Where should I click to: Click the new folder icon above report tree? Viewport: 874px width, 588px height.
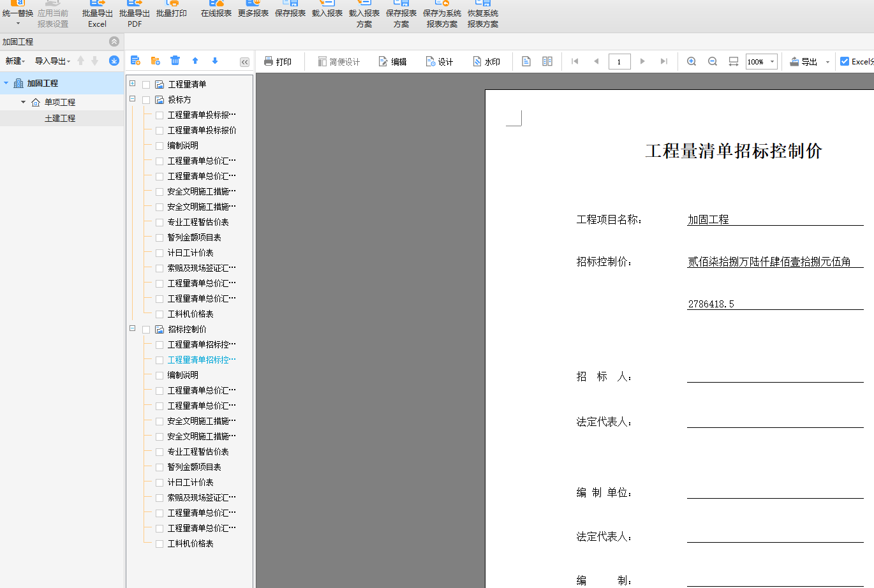(156, 61)
